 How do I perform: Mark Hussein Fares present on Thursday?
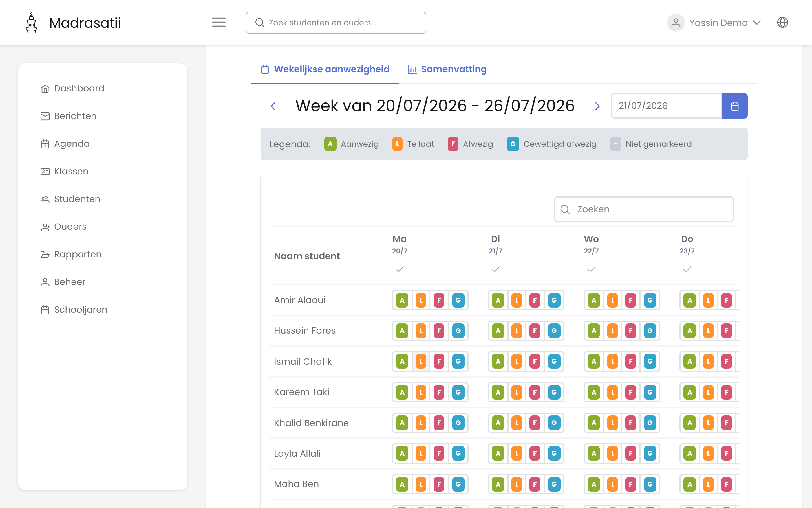pyautogui.click(x=690, y=330)
